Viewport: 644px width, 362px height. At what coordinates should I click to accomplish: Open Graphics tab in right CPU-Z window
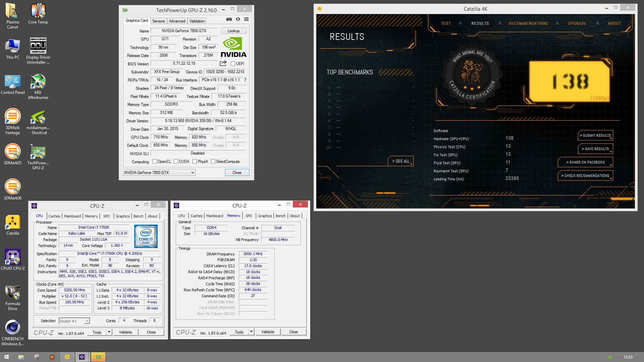click(265, 216)
